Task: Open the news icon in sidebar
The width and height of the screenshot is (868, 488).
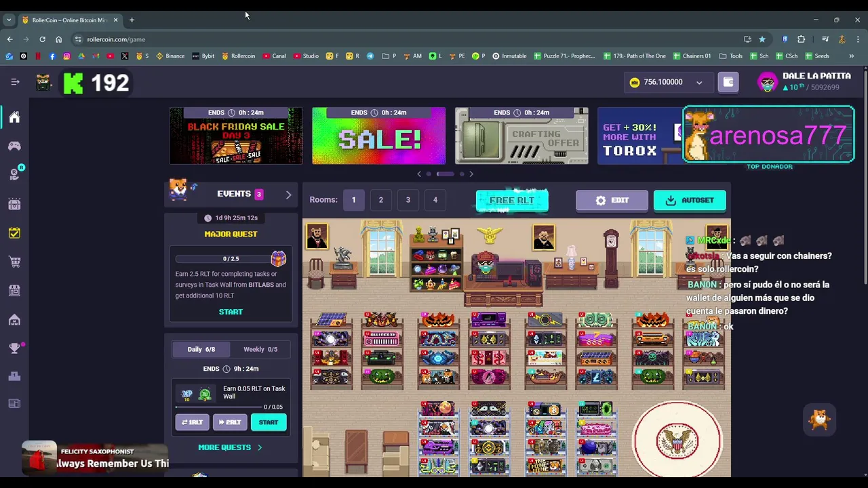Action: [x=14, y=404]
